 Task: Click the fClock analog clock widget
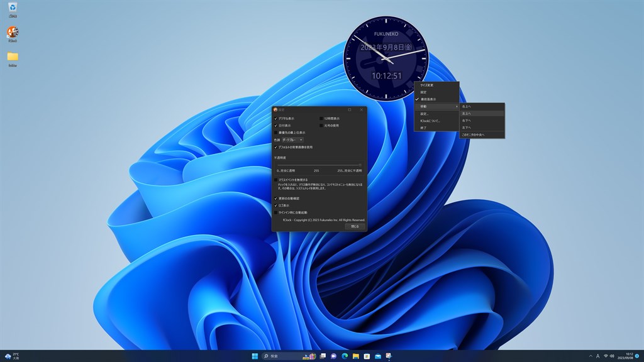pyautogui.click(x=386, y=58)
